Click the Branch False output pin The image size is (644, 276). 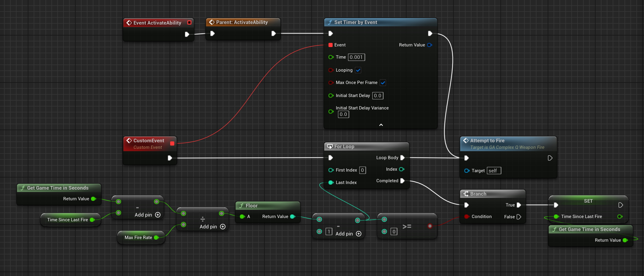point(518,217)
